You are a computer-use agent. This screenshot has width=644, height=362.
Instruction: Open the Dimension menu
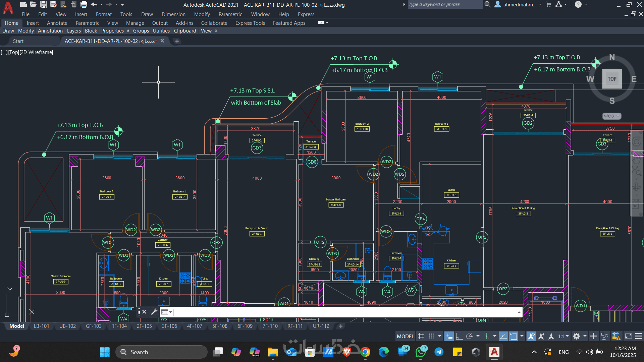click(x=173, y=14)
